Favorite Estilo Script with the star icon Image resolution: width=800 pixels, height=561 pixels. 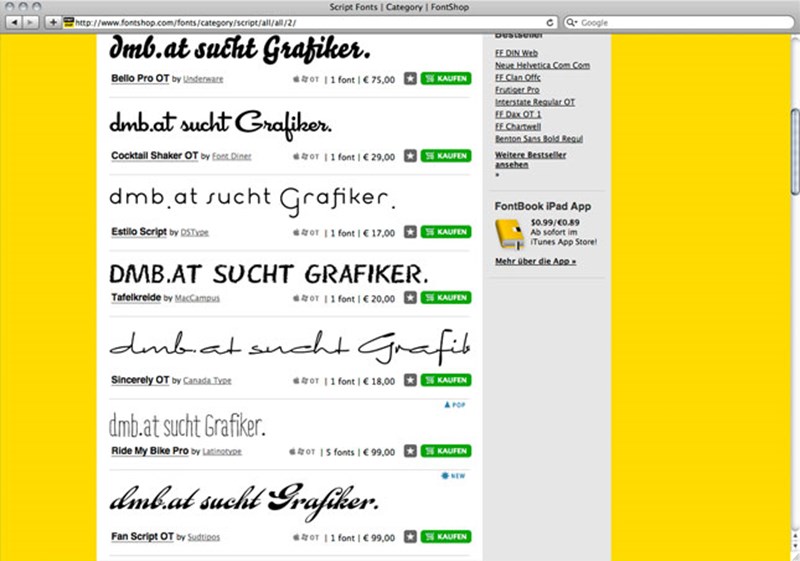(x=411, y=232)
